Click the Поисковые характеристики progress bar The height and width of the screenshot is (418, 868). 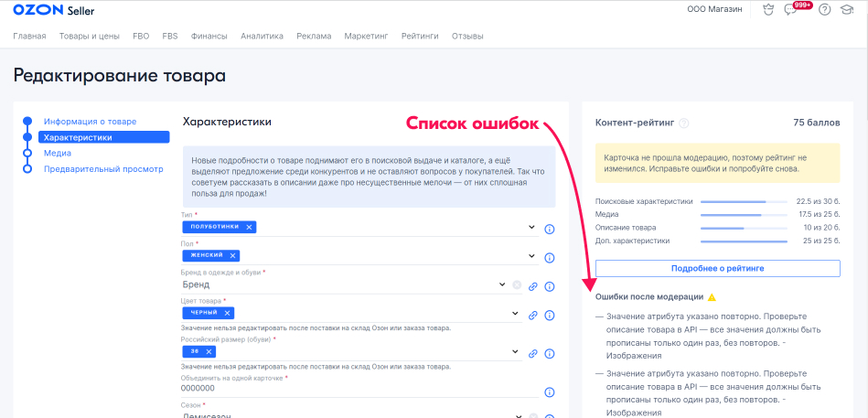[x=744, y=201]
